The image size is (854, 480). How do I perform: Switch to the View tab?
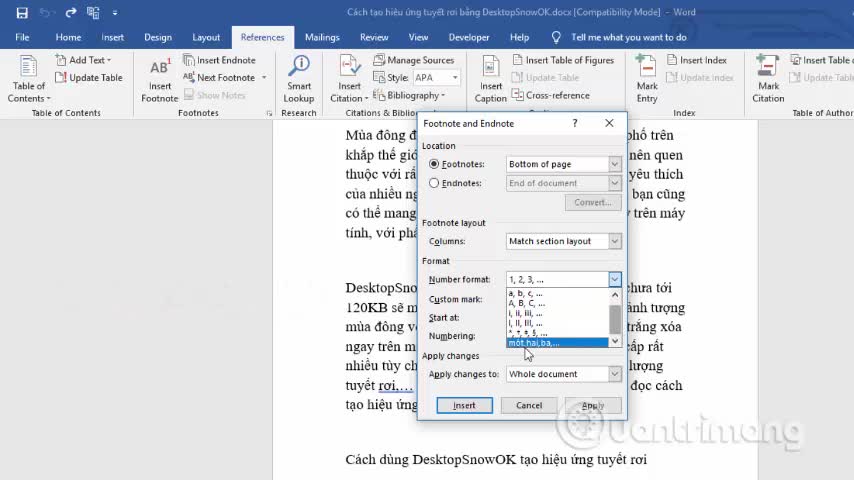[418, 37]
